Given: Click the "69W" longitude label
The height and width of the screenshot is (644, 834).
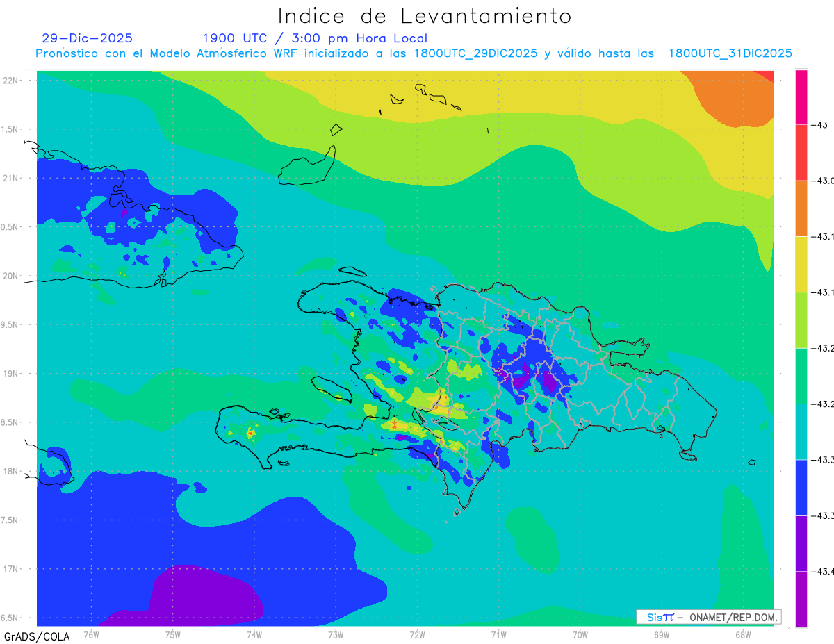Looking at the screenshot, I should 662,634.
